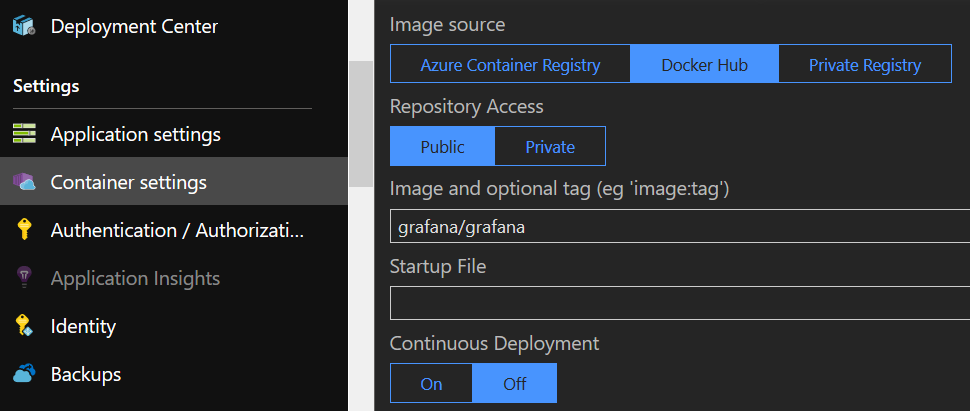Turn Continuous Deployment On
Image resolution: width=970 pixels, height=411 pixels.
[x=431, y=383]
